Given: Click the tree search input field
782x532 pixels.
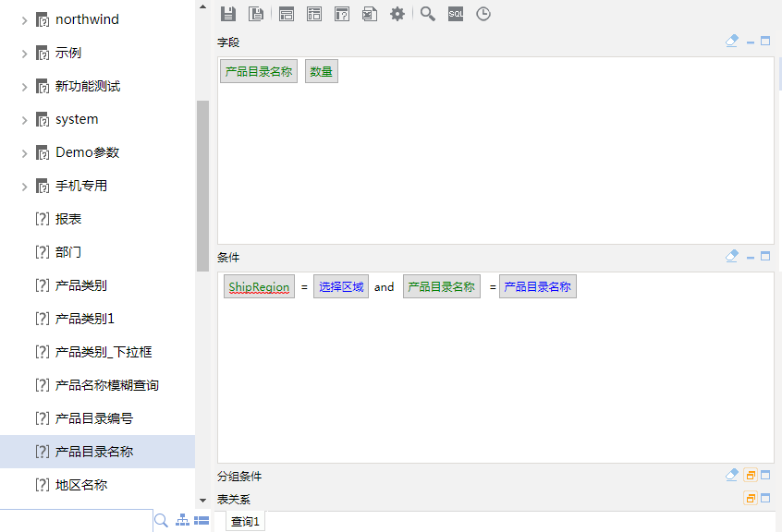Looking at the screenshot, I should point(77,521).
